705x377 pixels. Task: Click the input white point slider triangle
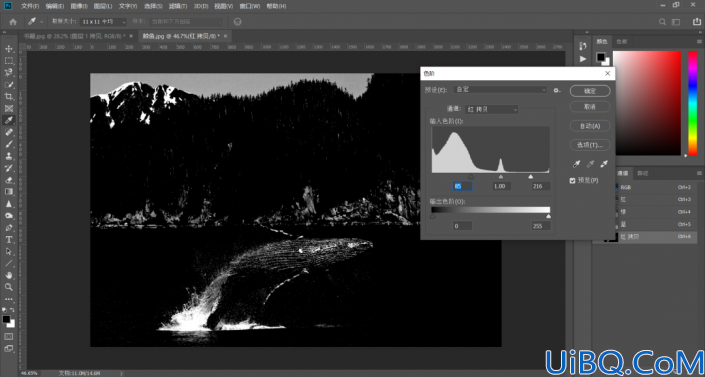click(x=531, y=177)
